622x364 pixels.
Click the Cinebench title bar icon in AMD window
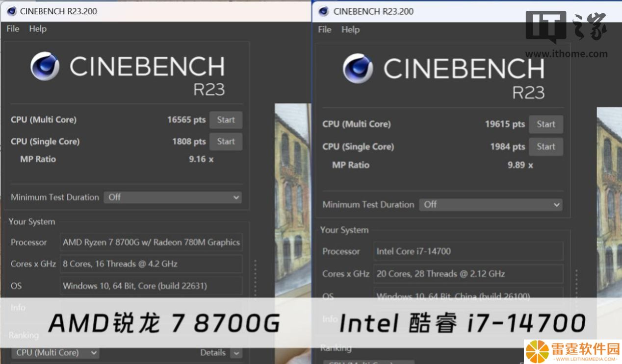(x=12, y=11)
